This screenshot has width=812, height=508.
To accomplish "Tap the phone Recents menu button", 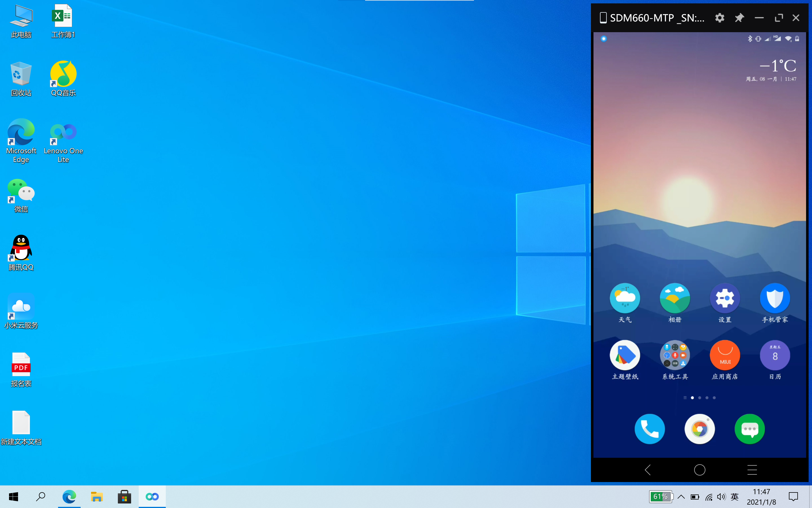I will tap(752, 470).
